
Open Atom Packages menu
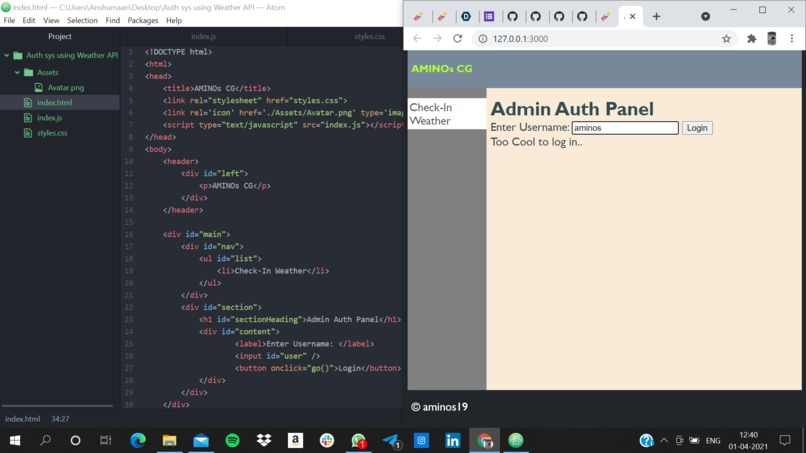(143, 21)
